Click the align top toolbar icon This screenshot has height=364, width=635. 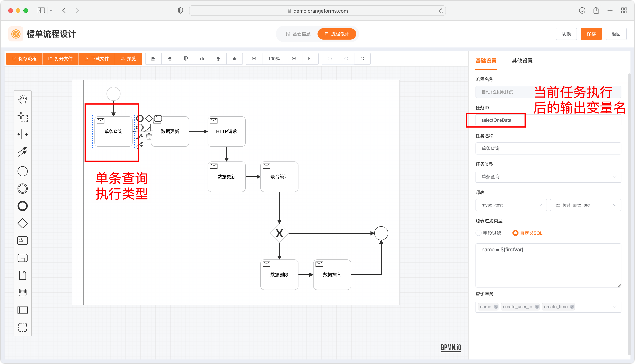[x=186, y=59]
